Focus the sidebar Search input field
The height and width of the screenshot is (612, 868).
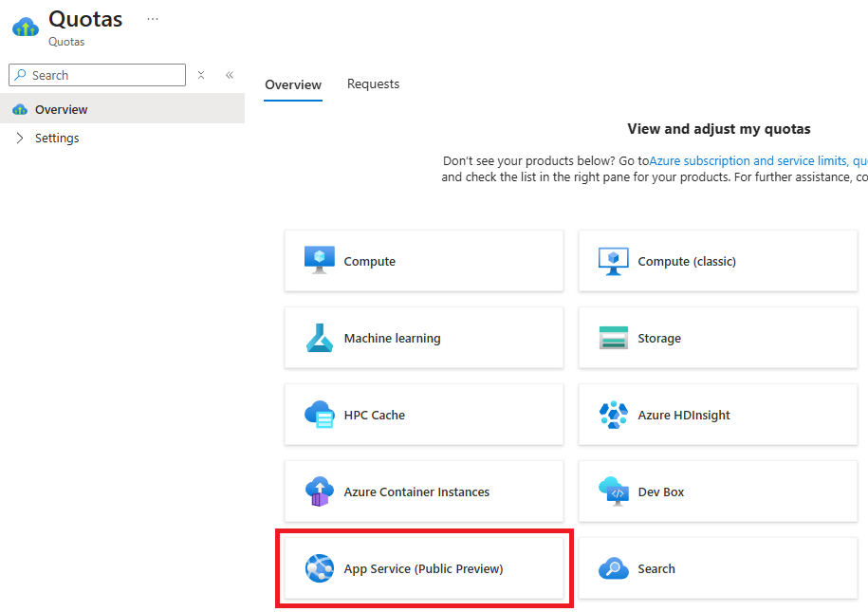coord(97,75)
